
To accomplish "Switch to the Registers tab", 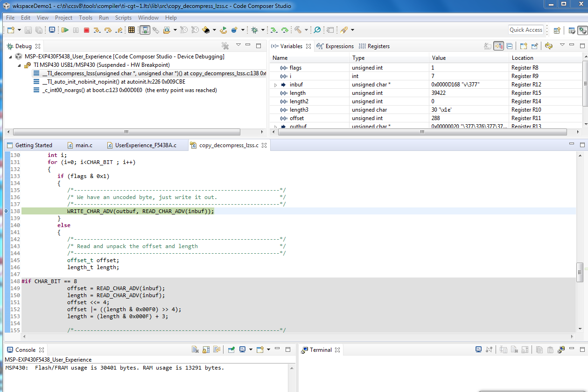I will coord(378,46).
